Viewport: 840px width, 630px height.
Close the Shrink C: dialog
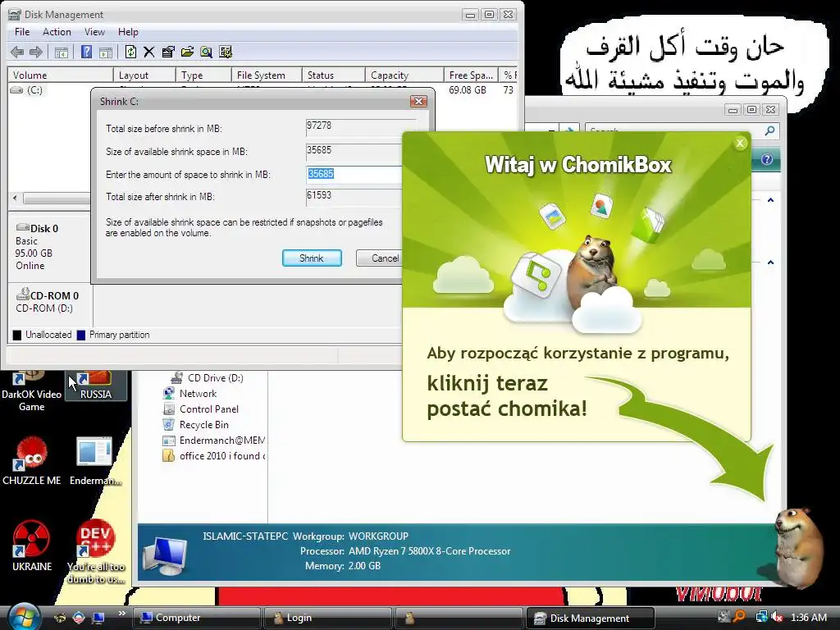[x=418, y=101]
